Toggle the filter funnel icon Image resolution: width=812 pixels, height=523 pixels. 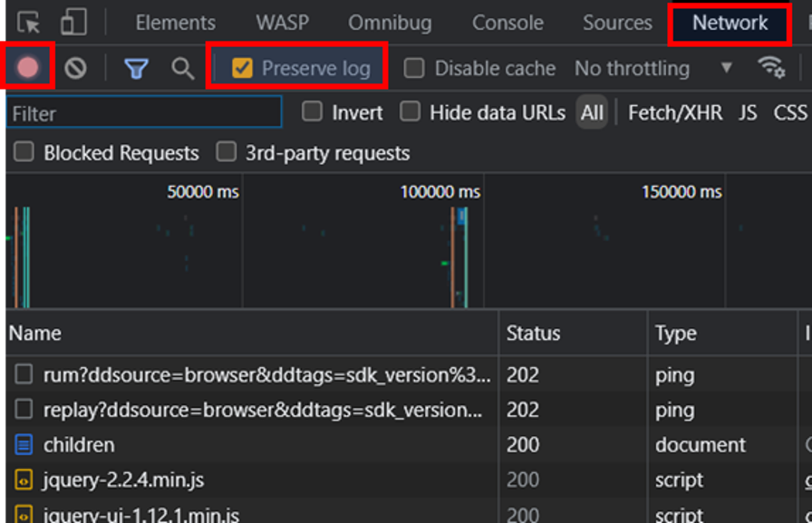click(x=136, y=68)
